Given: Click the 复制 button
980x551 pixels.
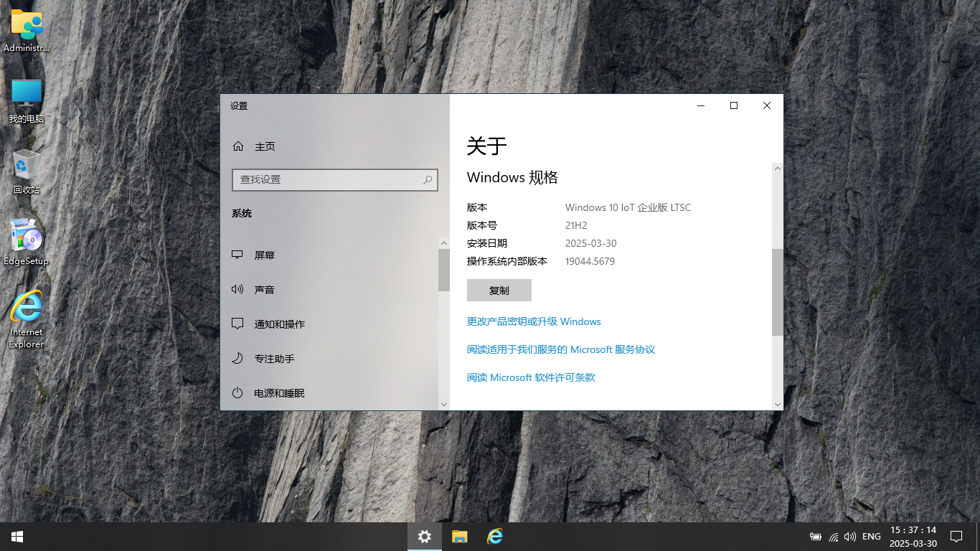Looking at the screenshot, I should point(499,291).
